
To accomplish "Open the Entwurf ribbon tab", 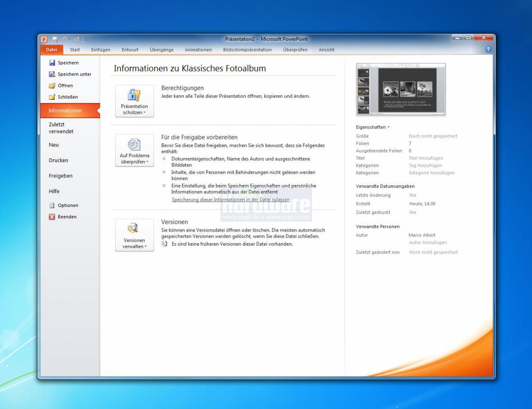I will pos(130,50).
